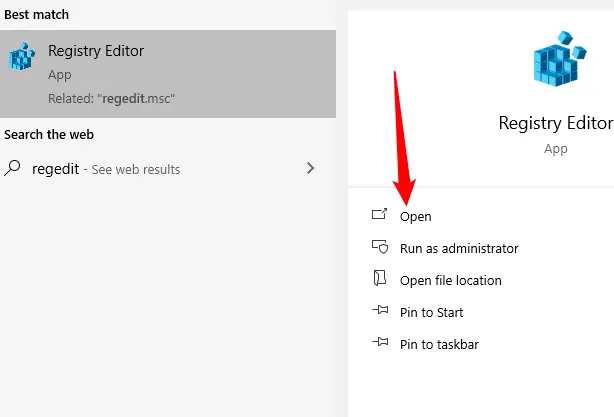Expand regedit web results with the chevron arrow

311,168
